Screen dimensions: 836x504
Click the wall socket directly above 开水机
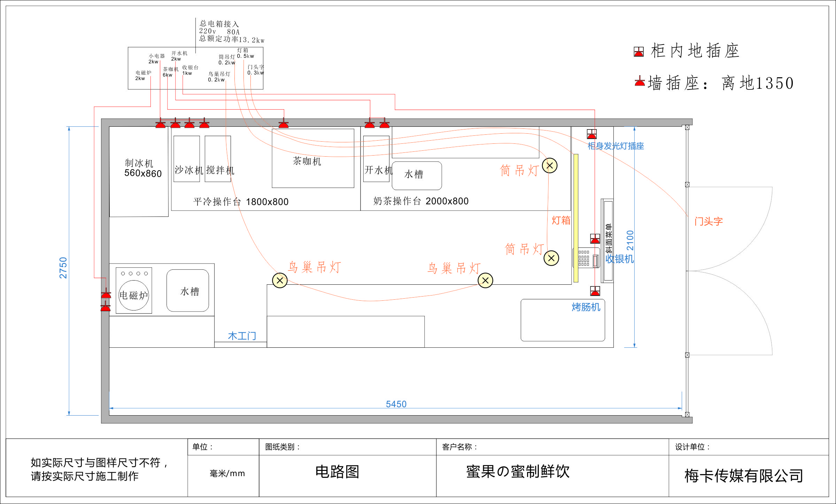[x=370, y=123]
